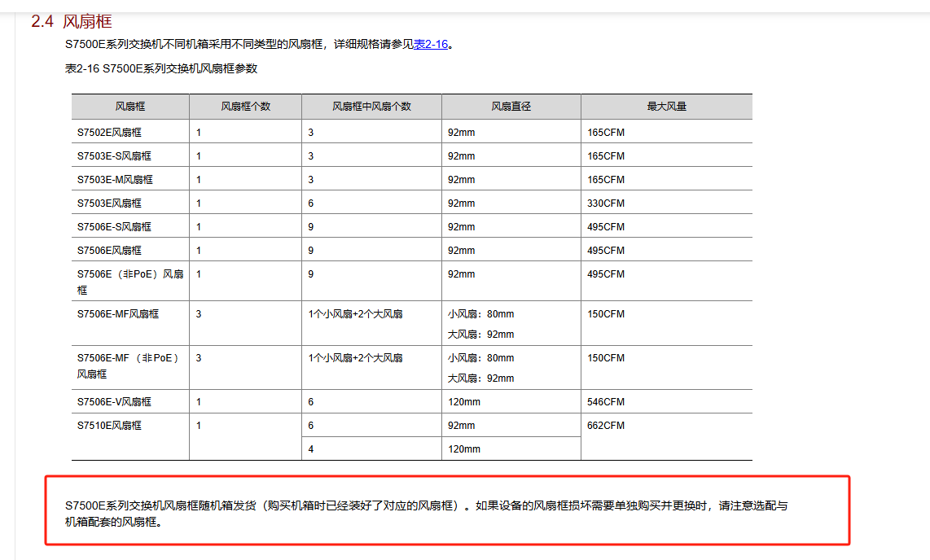Open the 表2-16 hyperlink
Screen dimensions: 930x560
pyautogui.click(x=431, y=45)
